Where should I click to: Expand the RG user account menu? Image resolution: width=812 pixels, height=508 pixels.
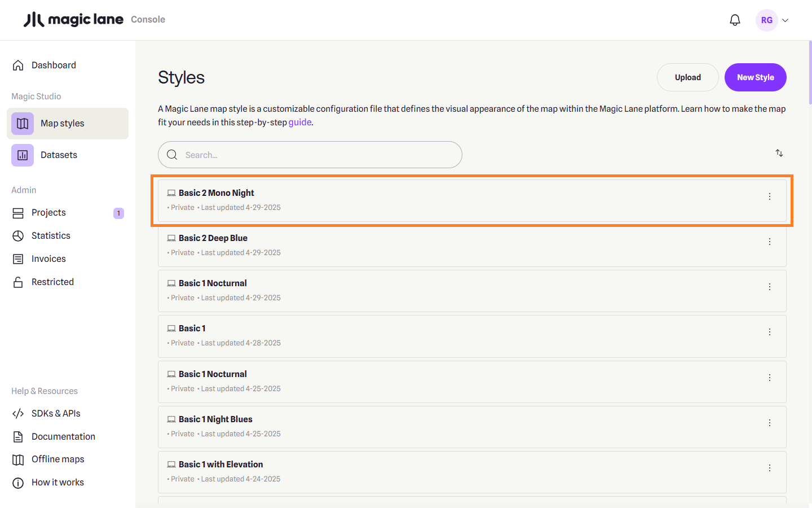pos(773,20)
